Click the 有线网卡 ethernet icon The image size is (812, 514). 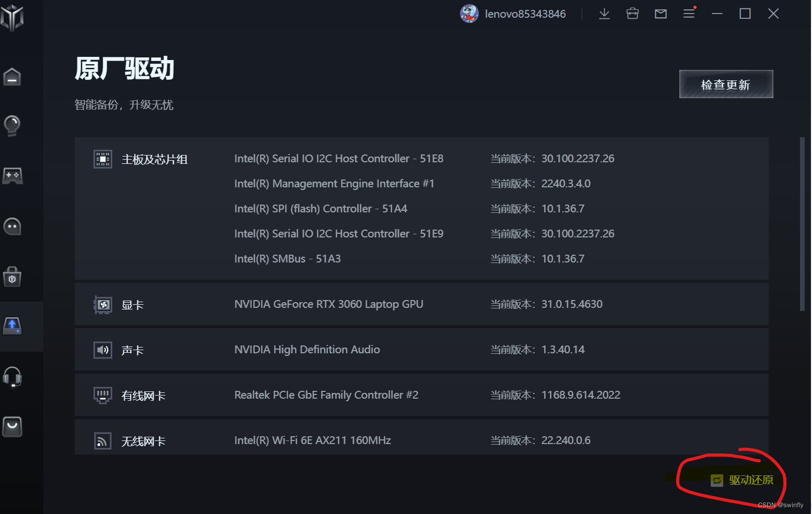coord(103,396)
